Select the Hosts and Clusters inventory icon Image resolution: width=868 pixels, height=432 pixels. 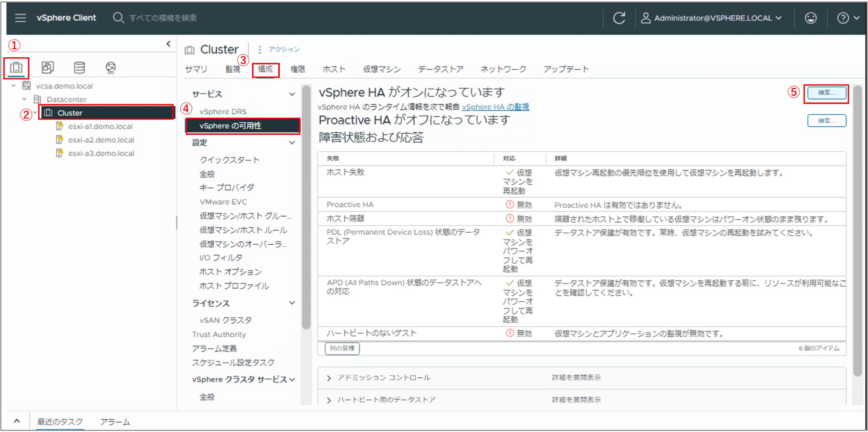pyautogui.click(x=16, y=68)
